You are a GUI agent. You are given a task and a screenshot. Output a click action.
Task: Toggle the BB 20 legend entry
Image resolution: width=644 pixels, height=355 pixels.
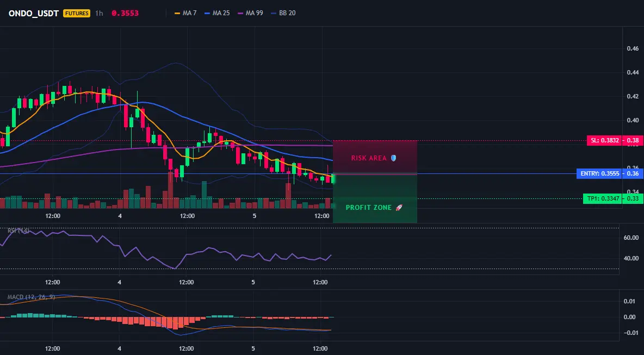click(x=283, y=13)
